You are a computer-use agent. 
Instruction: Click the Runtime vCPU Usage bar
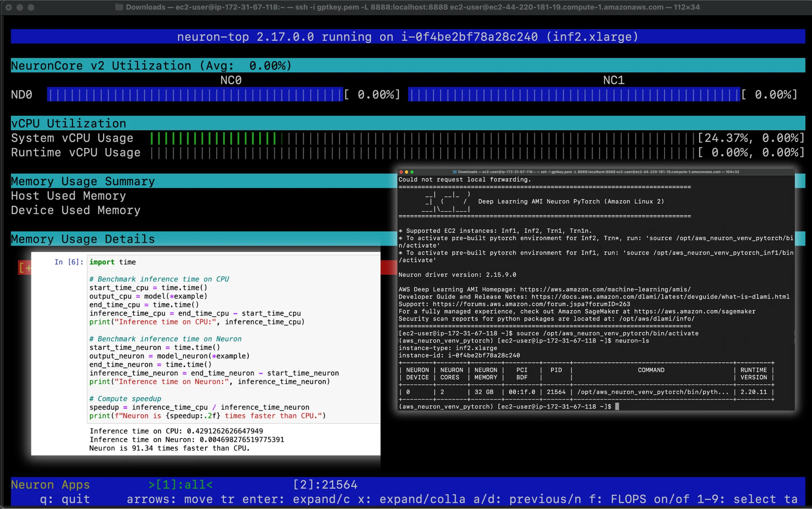422,153
